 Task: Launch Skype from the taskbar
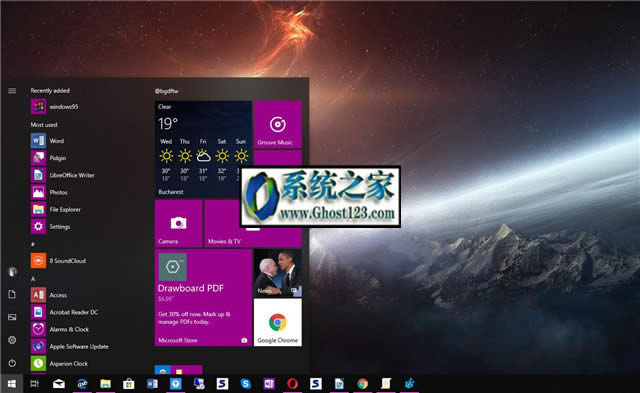(x=245, y=384)
